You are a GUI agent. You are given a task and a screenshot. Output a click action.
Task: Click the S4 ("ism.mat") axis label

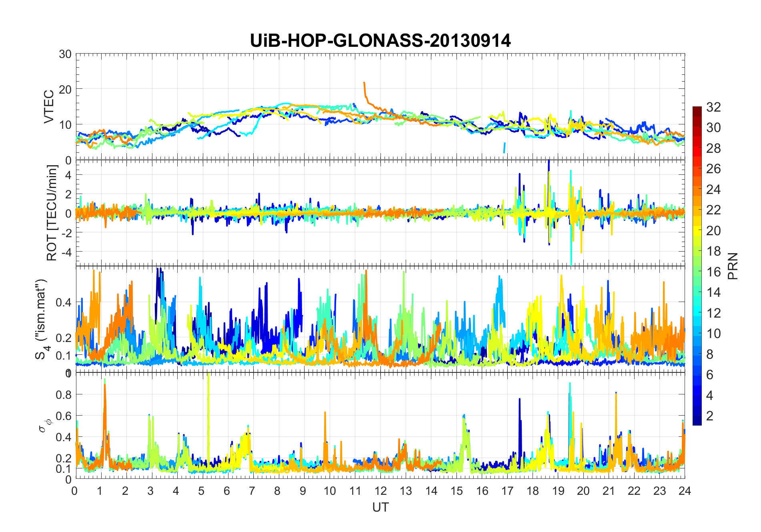point(41,319)
